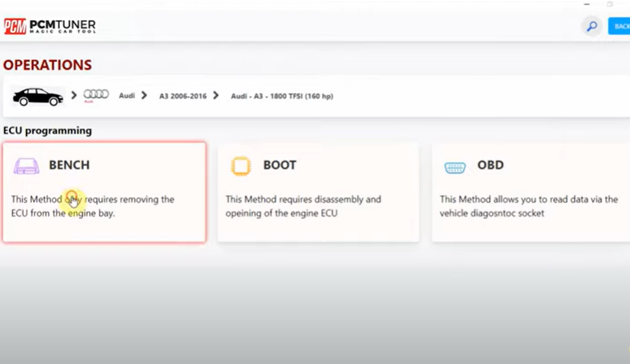Click the orange BOOT chip icon
The image size is (630, 364).
pos(241,166)
